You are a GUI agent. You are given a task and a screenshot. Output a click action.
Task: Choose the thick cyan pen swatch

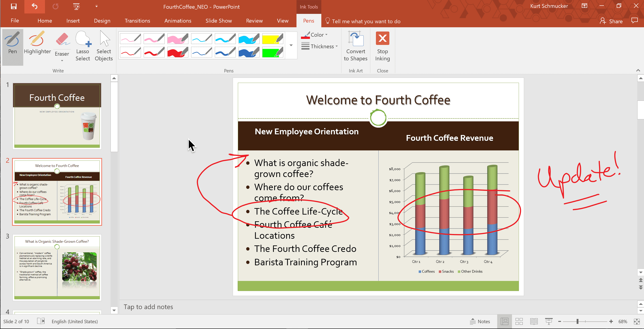249,39
